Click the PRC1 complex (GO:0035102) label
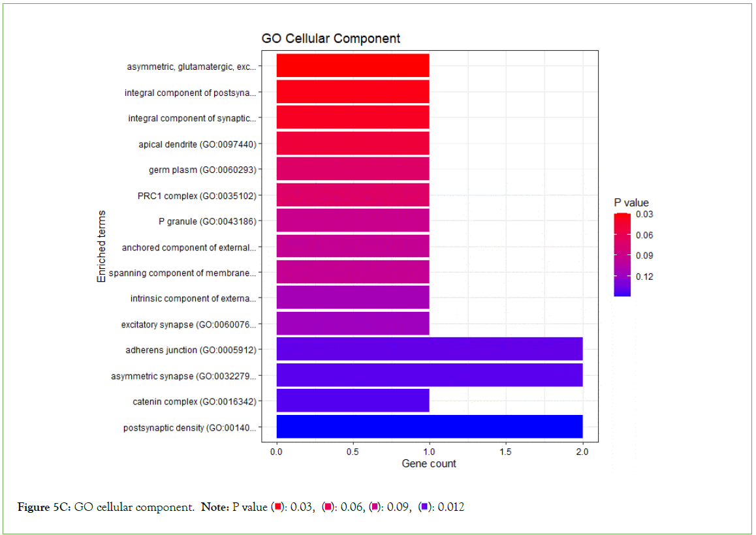Image resolution: width=756 pixels, height=535 pixels. click(x=197, y=195)
